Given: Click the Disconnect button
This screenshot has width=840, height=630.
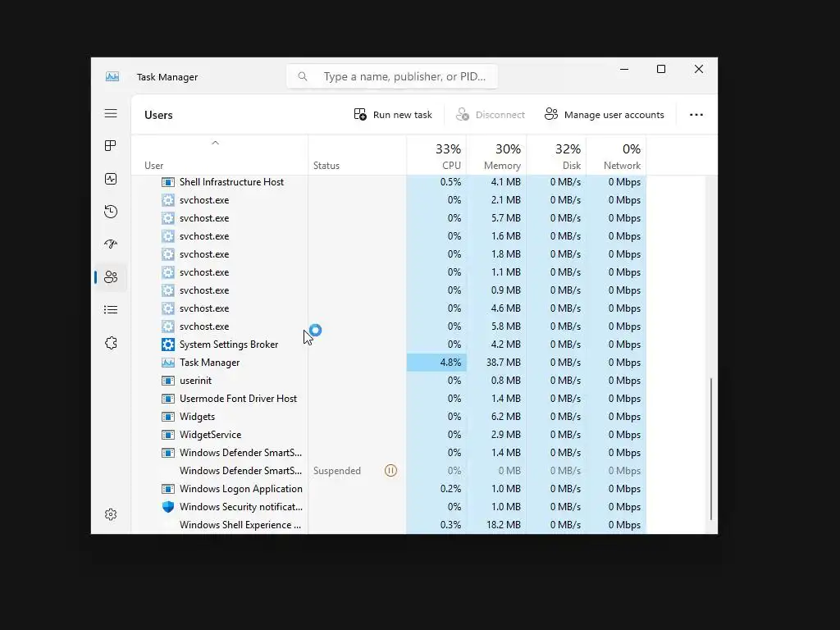Looking at the screenshot, I should pos(491,115).
